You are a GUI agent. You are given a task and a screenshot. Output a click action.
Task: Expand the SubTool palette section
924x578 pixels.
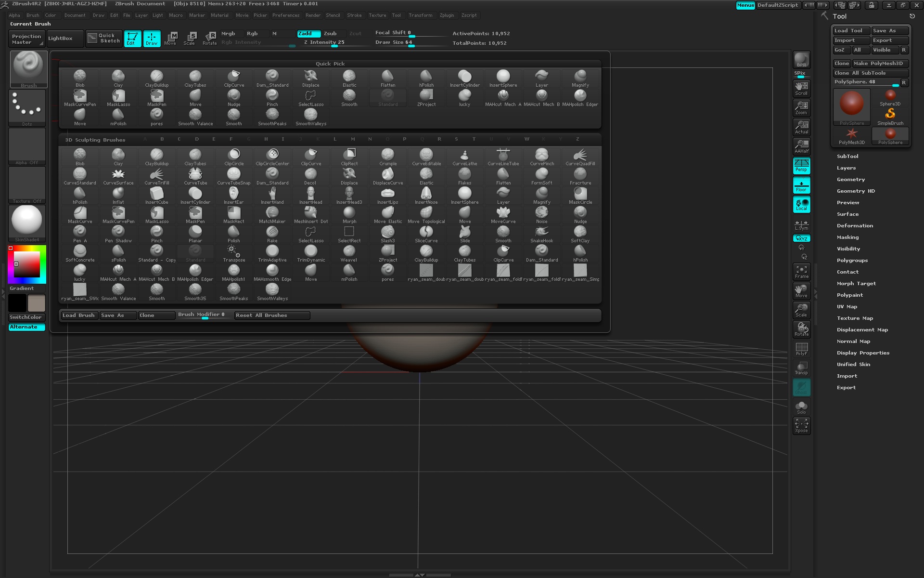847,157
